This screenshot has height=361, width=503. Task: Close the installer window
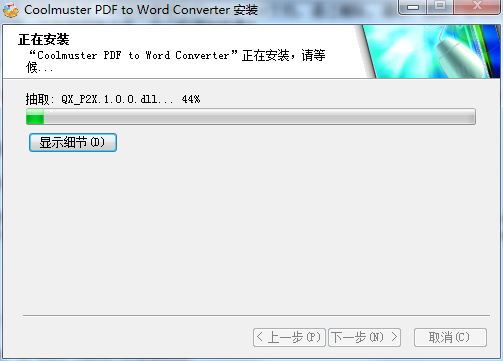click(x=477, y=7)
